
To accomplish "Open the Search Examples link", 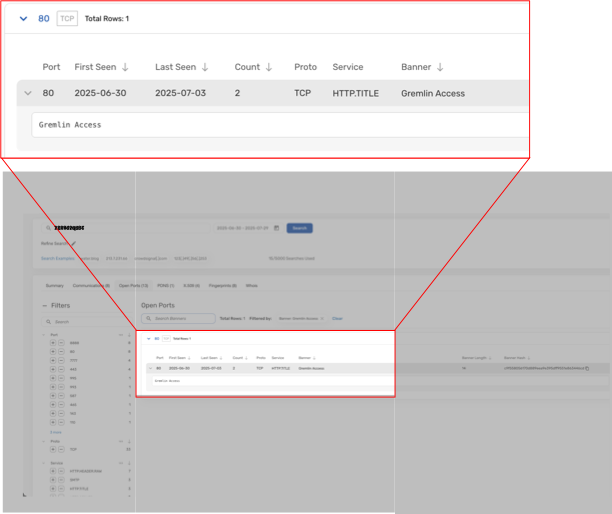I will pos(57,258).
